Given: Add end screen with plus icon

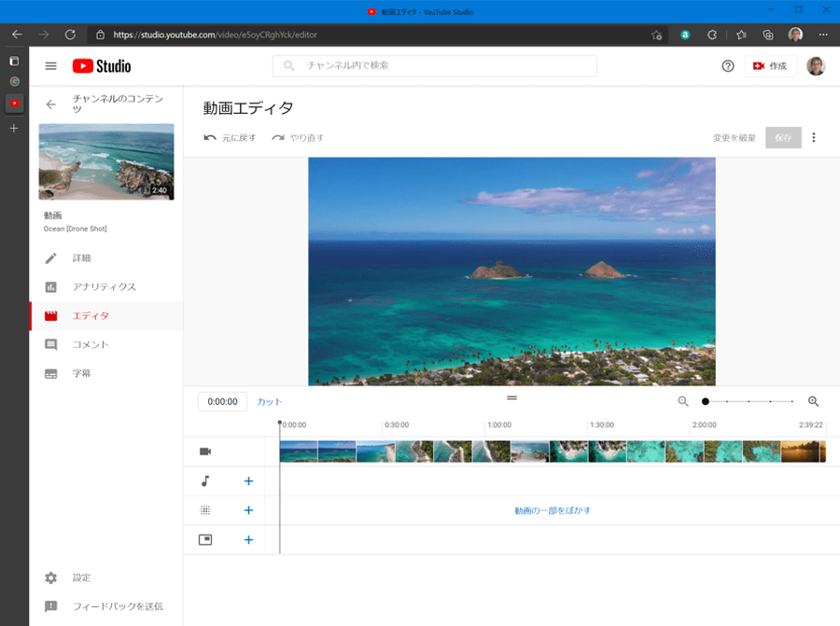Looking at the screenshot, I should pyautogui.click(x=248, y=539).
